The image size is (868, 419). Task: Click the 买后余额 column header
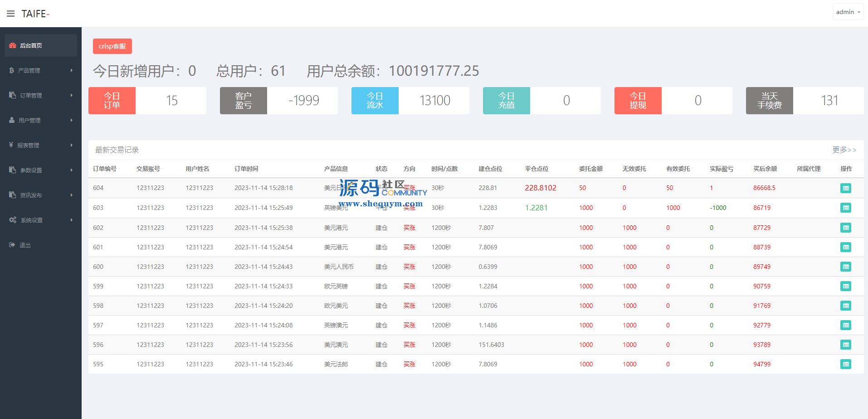(765, 169)
